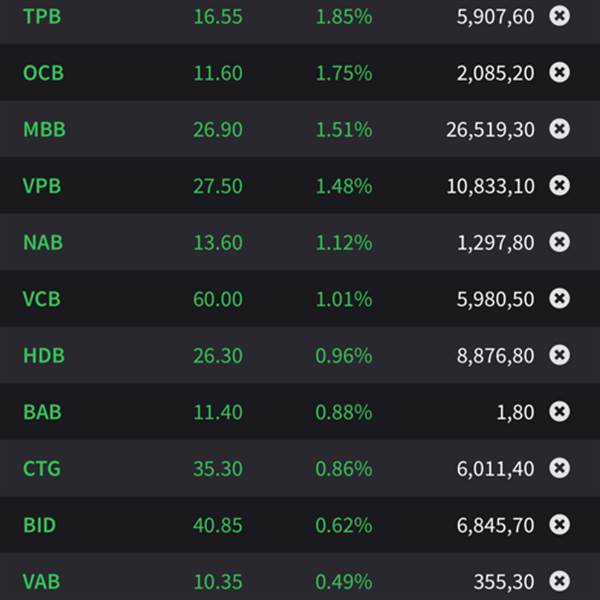Click BID price 40.85
Viewport: 600px width, 600px height.
(x=218, y=525)
